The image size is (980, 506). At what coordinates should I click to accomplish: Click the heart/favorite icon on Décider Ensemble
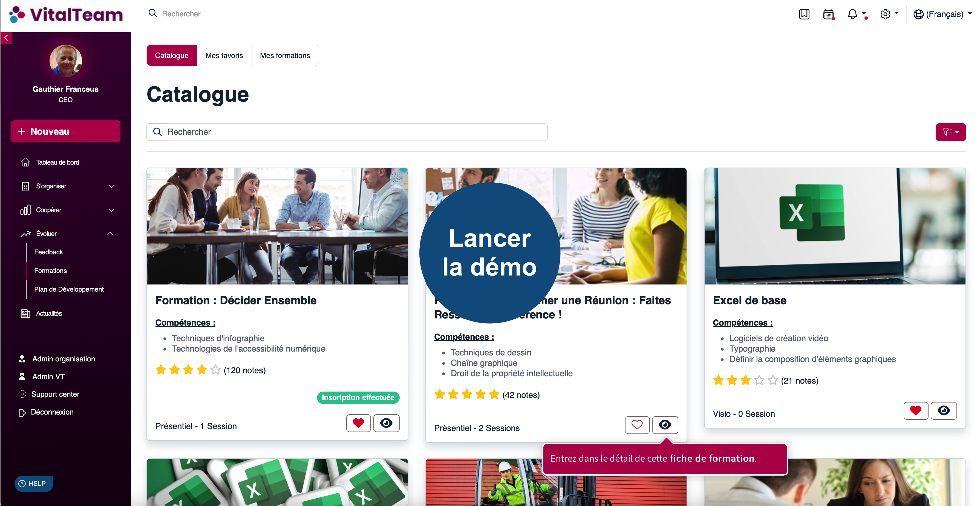tap(359, 423)
